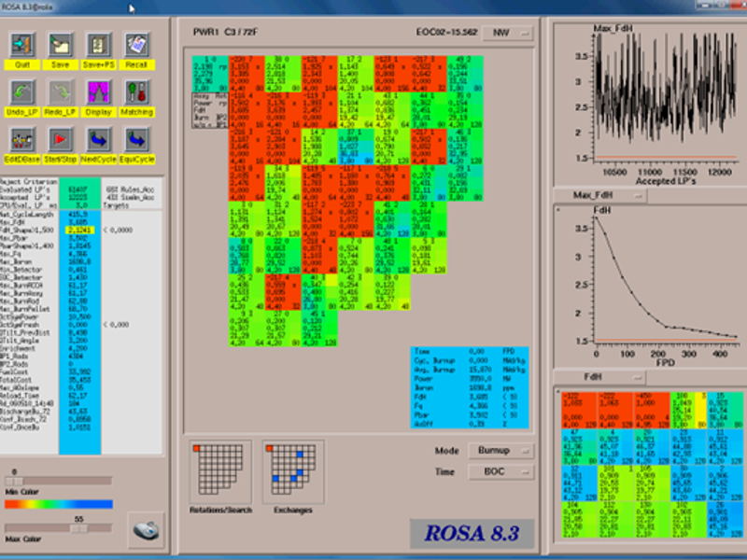Click the Reload_Time row
The image size is (747, 560).
81,396
